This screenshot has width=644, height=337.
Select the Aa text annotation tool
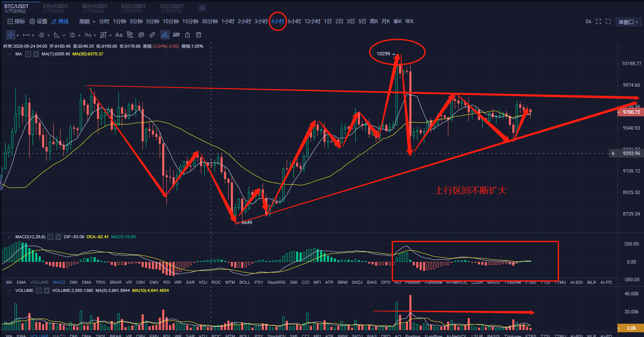point(119,35)
